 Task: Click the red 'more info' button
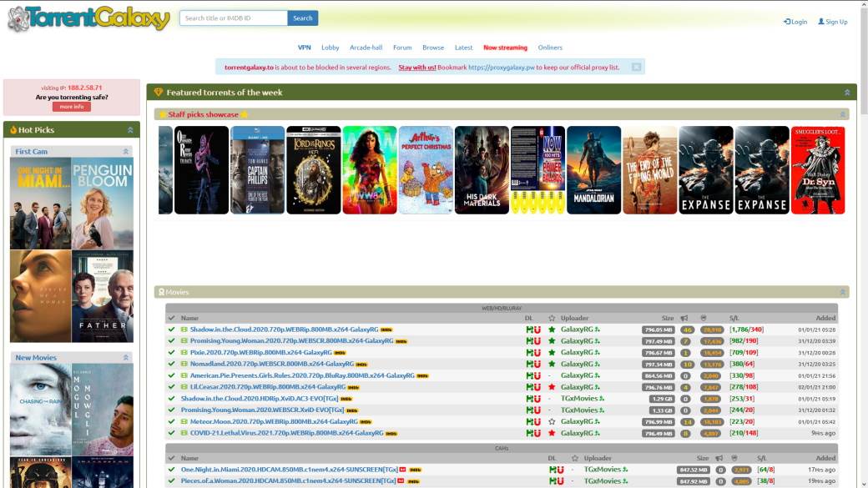click(x=72, y=107)
